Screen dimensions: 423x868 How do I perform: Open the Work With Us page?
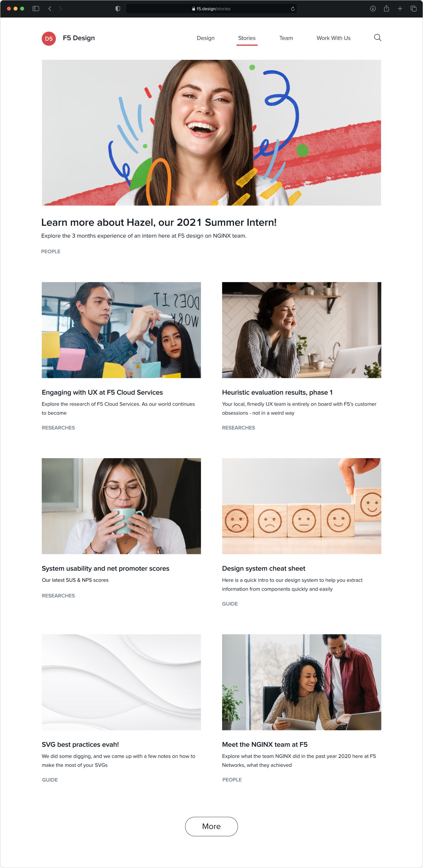pos(333,38)
